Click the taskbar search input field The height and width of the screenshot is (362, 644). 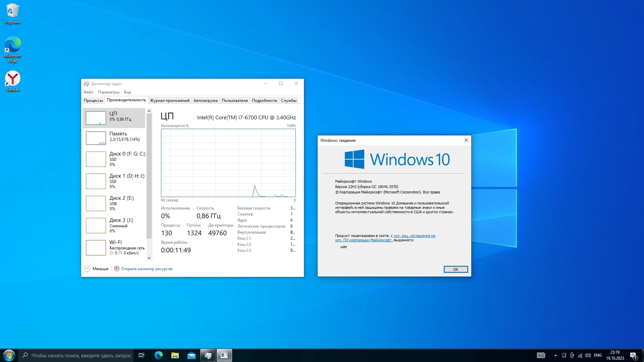(x=80, y=355)
